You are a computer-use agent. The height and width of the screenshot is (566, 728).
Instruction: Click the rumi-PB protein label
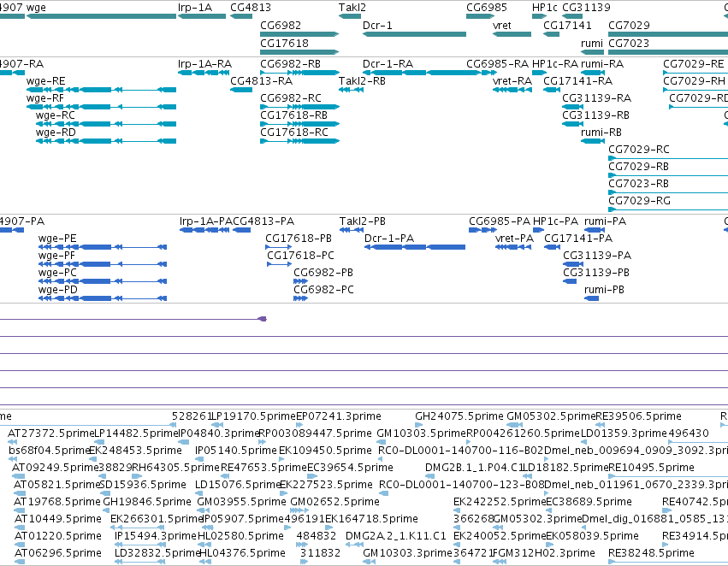[x=604, y=290]
